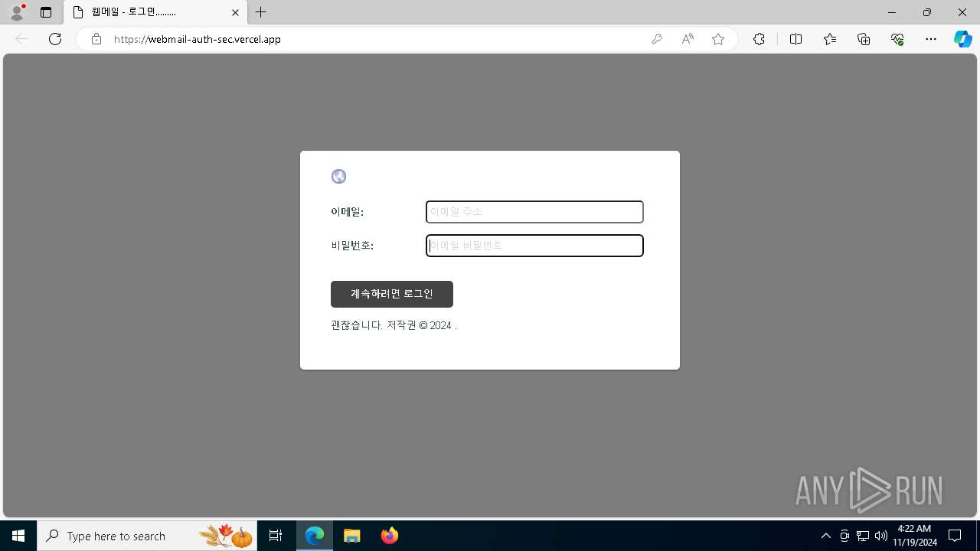
Task: Close the 웹메일 - 로그인 tab
Action: (236, 12)
